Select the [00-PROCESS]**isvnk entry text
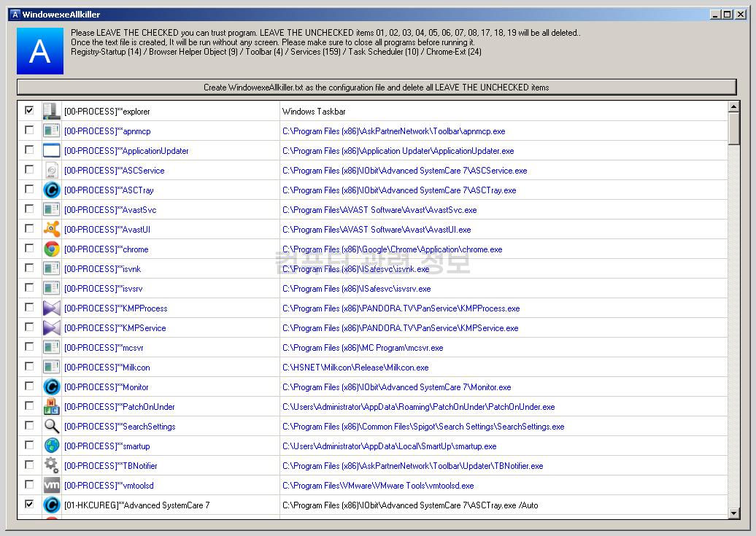Screen dimensions: 756x536 [103, 269]
